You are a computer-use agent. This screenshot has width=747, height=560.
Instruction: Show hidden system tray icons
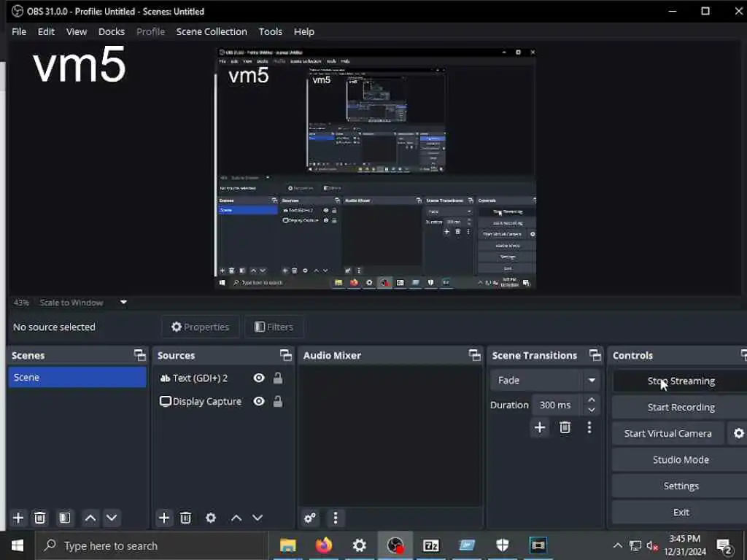click(617, 545)
